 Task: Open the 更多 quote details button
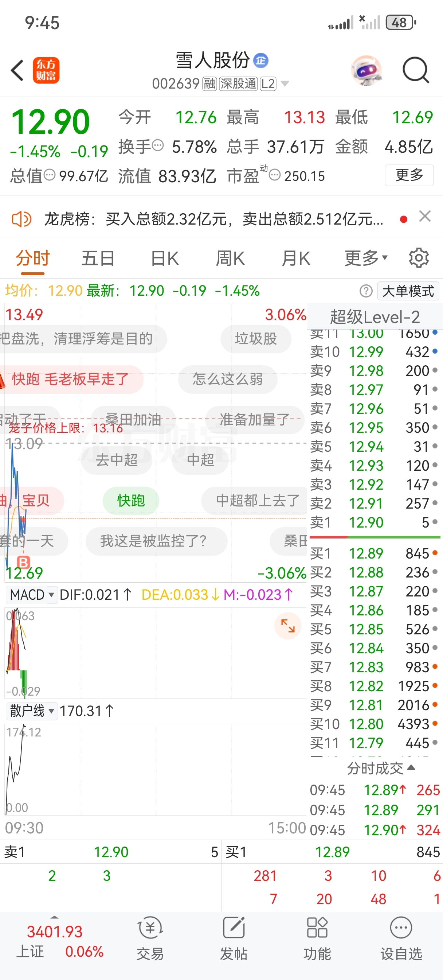click(409, 175)
